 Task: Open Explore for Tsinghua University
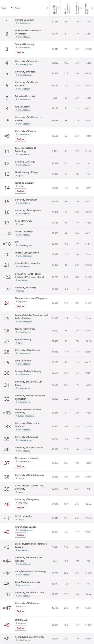pos(20,191)
